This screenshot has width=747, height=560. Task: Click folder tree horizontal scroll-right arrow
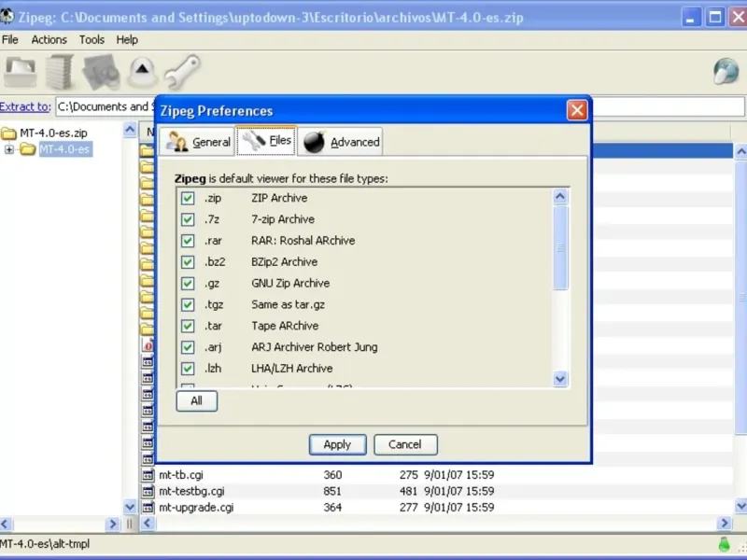click(x=112, y=524)
